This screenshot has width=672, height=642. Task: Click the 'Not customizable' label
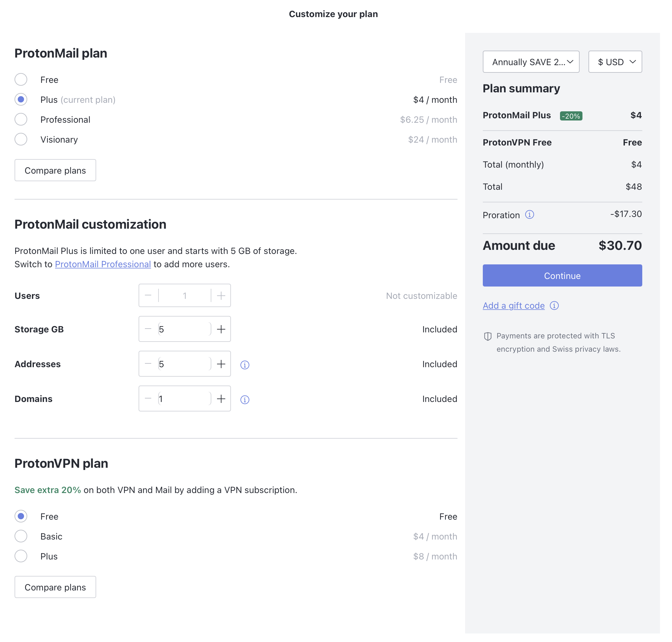421,296
